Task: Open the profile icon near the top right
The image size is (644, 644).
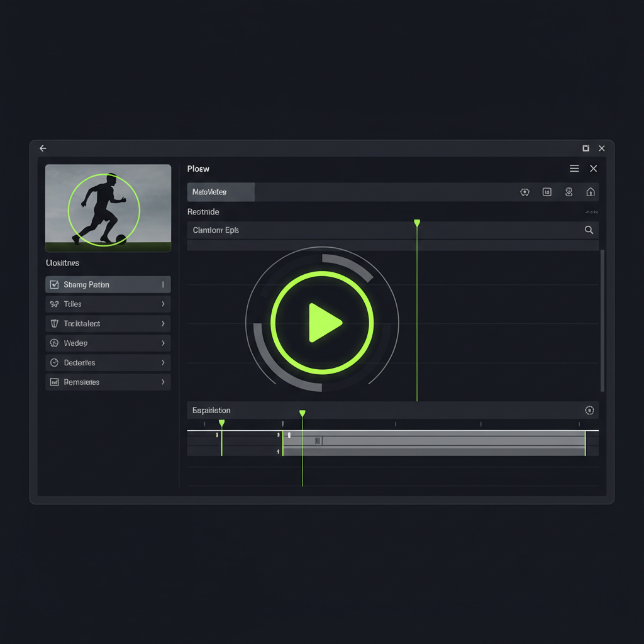Action: click(x=569, y=192)
